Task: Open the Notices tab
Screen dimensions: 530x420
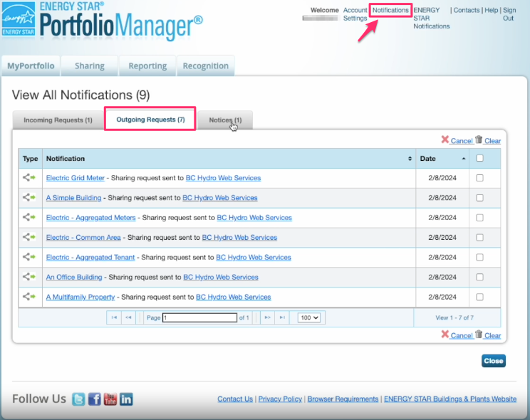Action: coord(225,120)
